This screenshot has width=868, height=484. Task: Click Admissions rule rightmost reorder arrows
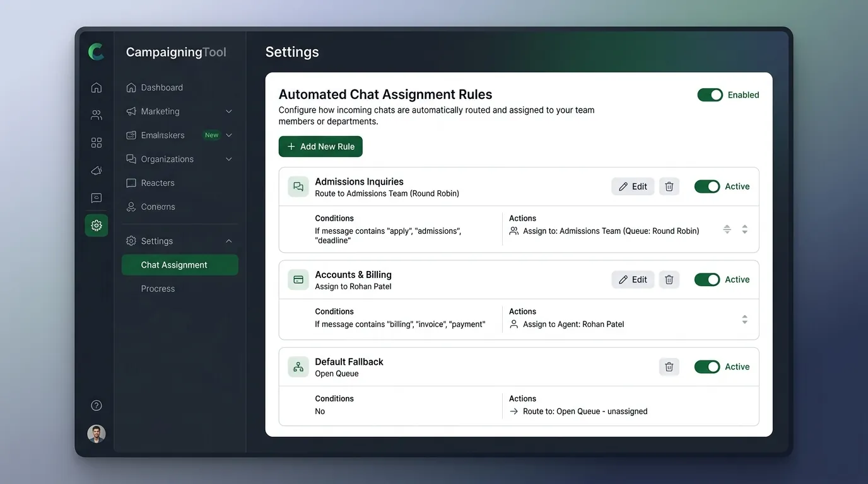pyautogui.click(x=745, y=230)
